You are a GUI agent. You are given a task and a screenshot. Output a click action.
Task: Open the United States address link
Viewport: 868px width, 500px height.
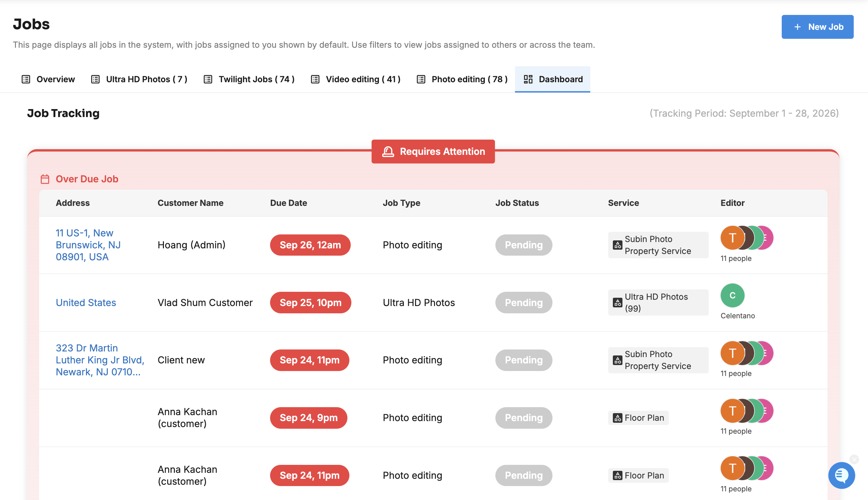click(x=86, y=302)
